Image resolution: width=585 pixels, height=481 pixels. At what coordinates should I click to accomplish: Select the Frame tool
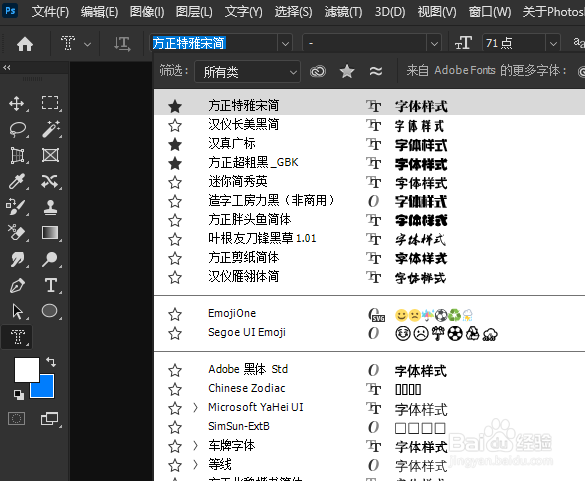click(50, 155)
